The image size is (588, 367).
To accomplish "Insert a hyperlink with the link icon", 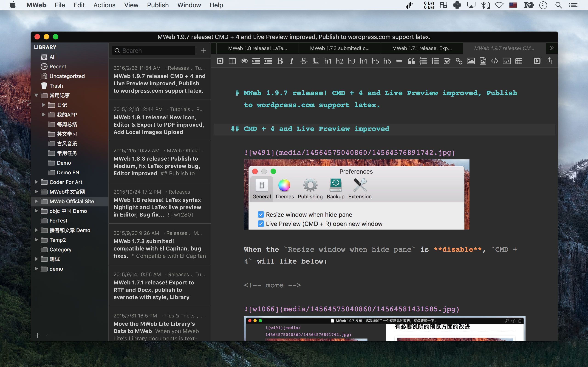I will (x=459, y=61).
